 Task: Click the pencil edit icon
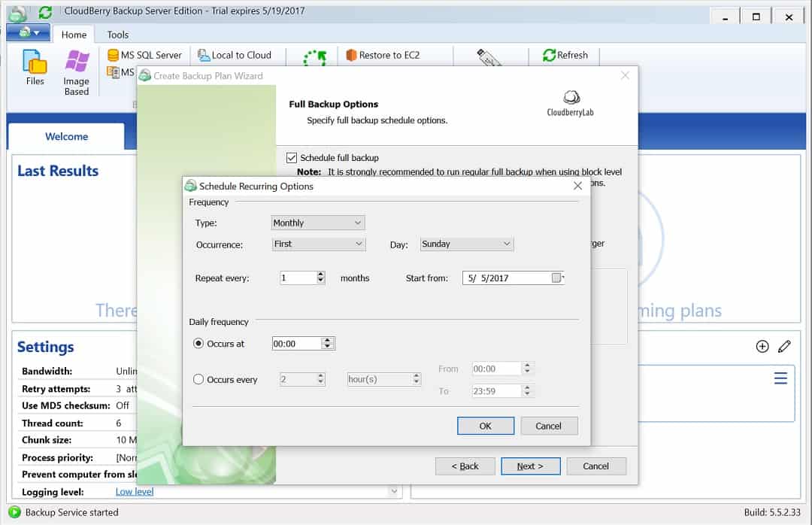click(x=784, y=346)
